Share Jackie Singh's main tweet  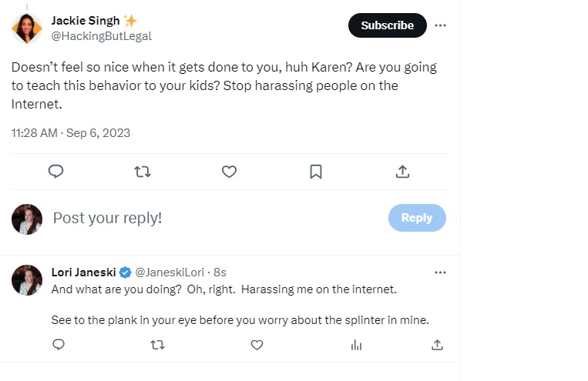[x=402, y=172]
